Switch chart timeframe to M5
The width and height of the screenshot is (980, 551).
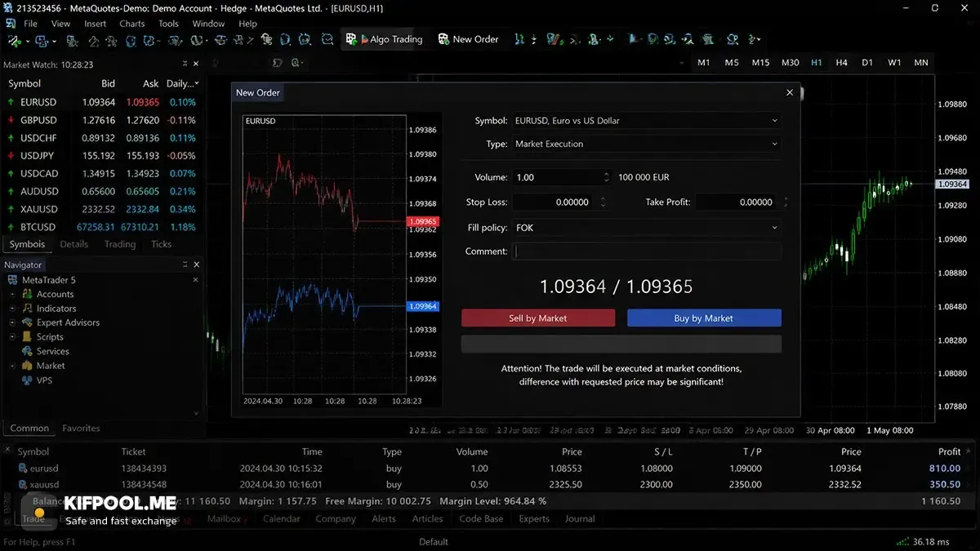click(x=732, y=63)
